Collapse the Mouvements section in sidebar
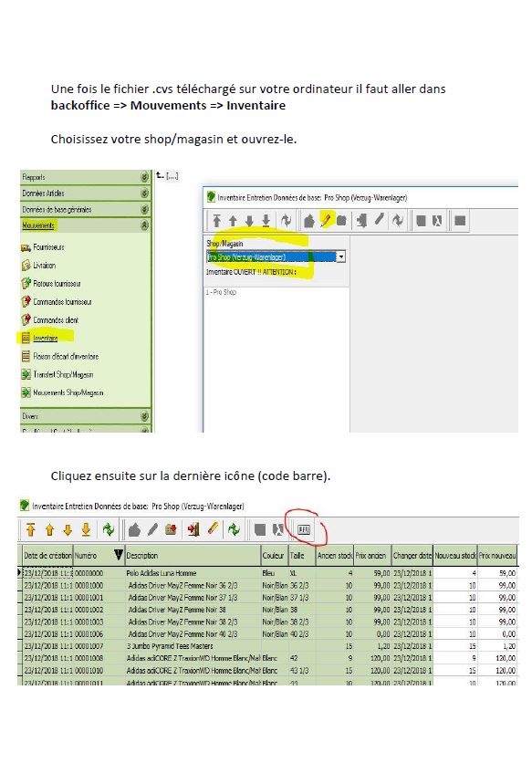Image resolution: width=532 pixels, height=763 pixels. (x=144, y=225)
